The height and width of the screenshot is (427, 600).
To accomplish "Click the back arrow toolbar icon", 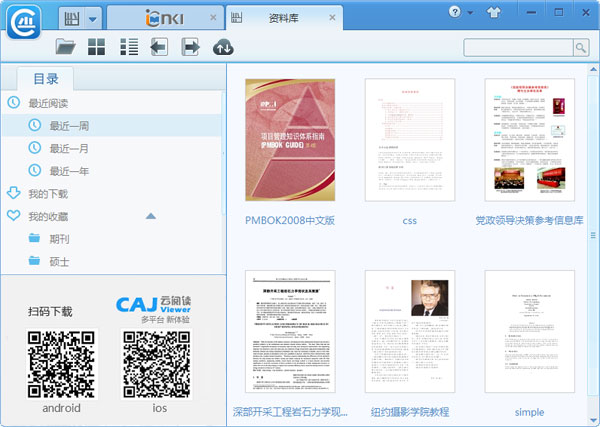I will pos(158,46).
